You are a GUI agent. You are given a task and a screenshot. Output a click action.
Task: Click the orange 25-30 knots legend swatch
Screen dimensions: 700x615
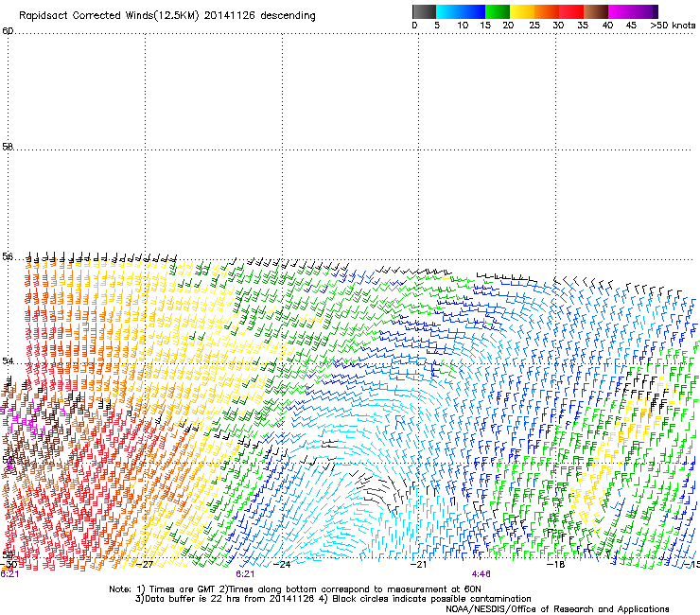click(x=547, y=11)
